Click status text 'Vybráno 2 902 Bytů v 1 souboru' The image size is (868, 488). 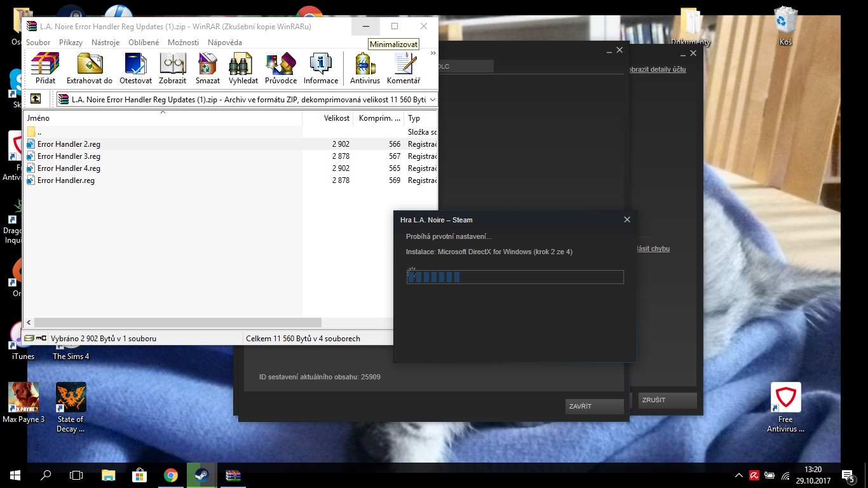(x=103, y=339)
